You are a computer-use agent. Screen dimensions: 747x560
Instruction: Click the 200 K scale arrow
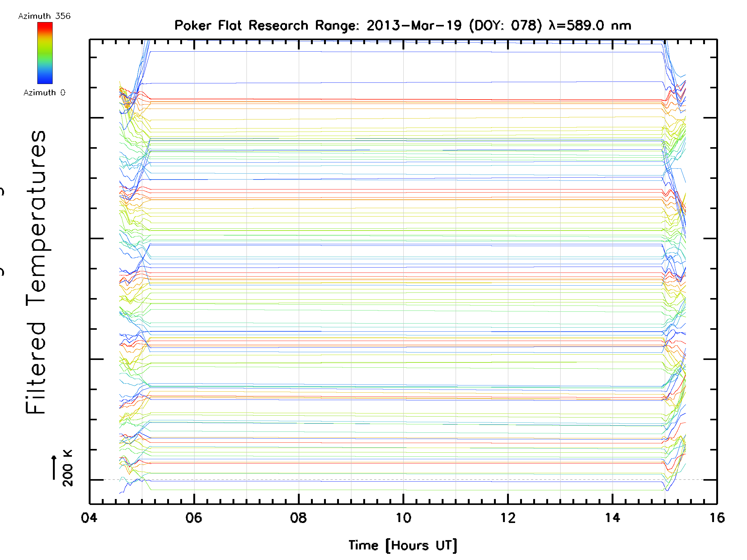pyautogui.click(x=54, y=468)
